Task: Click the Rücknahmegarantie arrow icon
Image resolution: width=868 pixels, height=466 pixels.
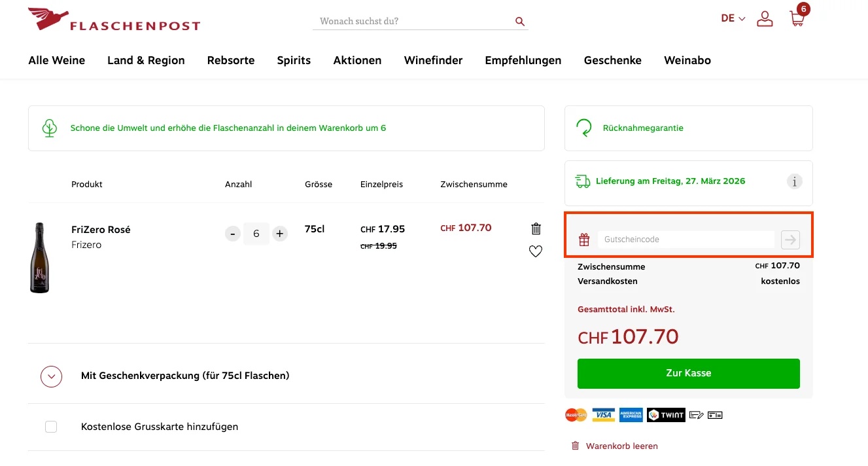Action: (583, 128)
